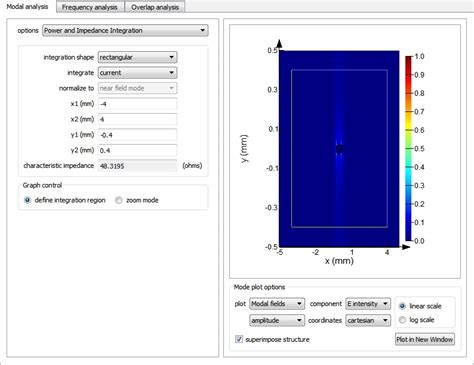Open the Overlap analysis tab
This screenshot has width=474, height=365.
click(155, 7)
